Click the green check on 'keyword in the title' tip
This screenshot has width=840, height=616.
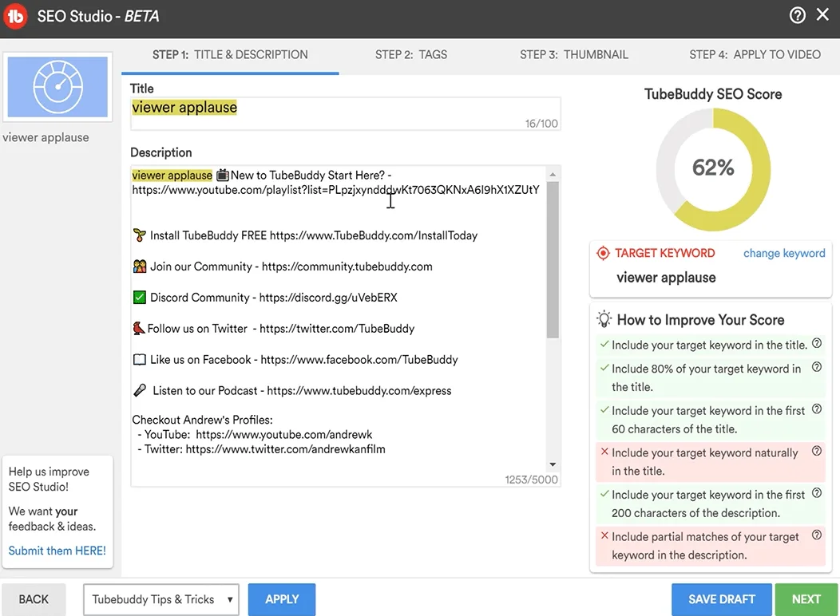pos(604,345)
